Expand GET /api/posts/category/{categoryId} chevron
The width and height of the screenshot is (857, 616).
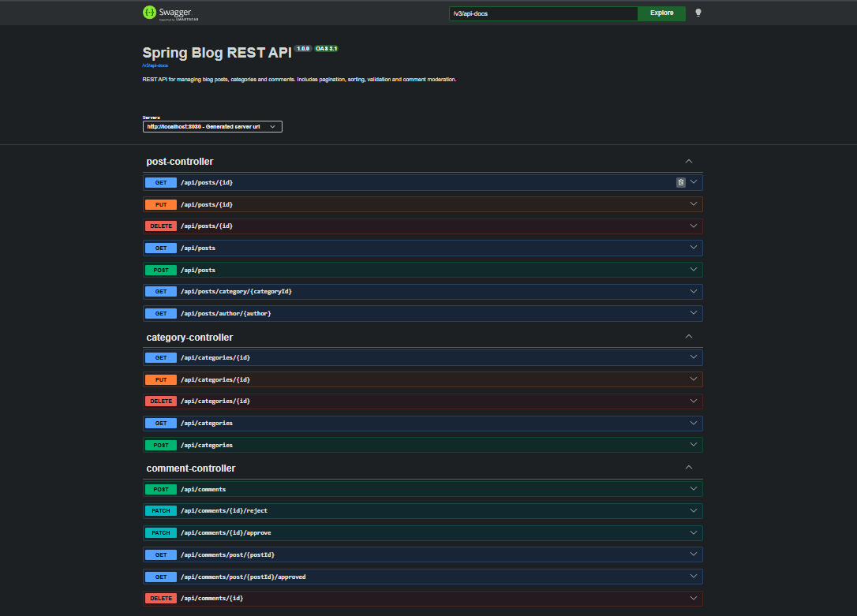(694, 291)
